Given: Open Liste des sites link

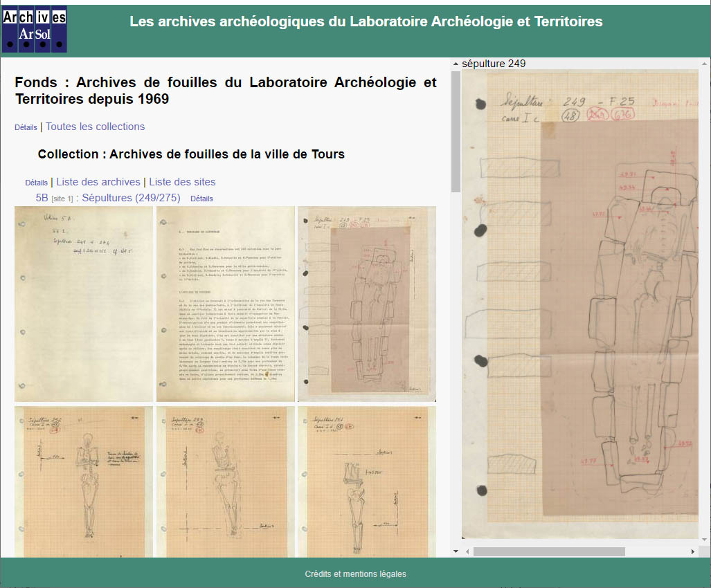Looking at the screenshot, I should (182, 182).
